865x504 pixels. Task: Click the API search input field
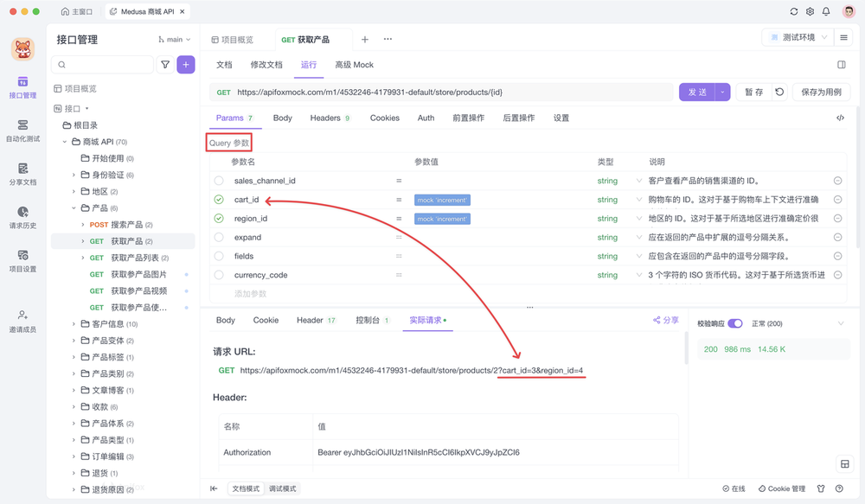[x=104, y=64]
